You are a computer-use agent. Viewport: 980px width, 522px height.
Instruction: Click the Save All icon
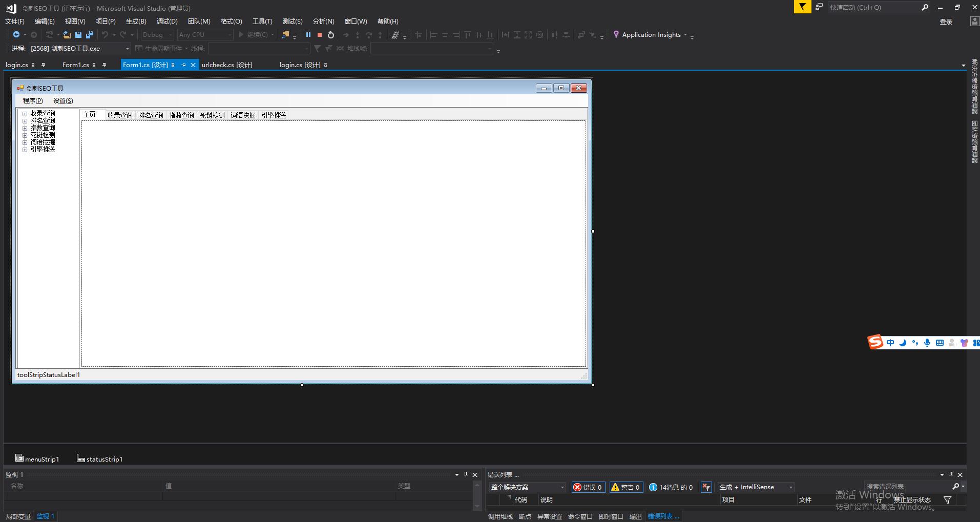90,35
